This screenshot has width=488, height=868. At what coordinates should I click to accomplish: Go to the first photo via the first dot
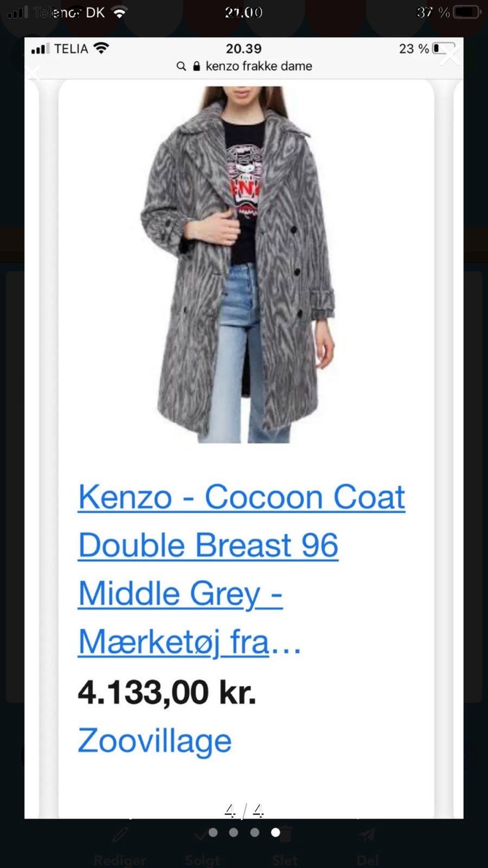(x=213, y=832)
